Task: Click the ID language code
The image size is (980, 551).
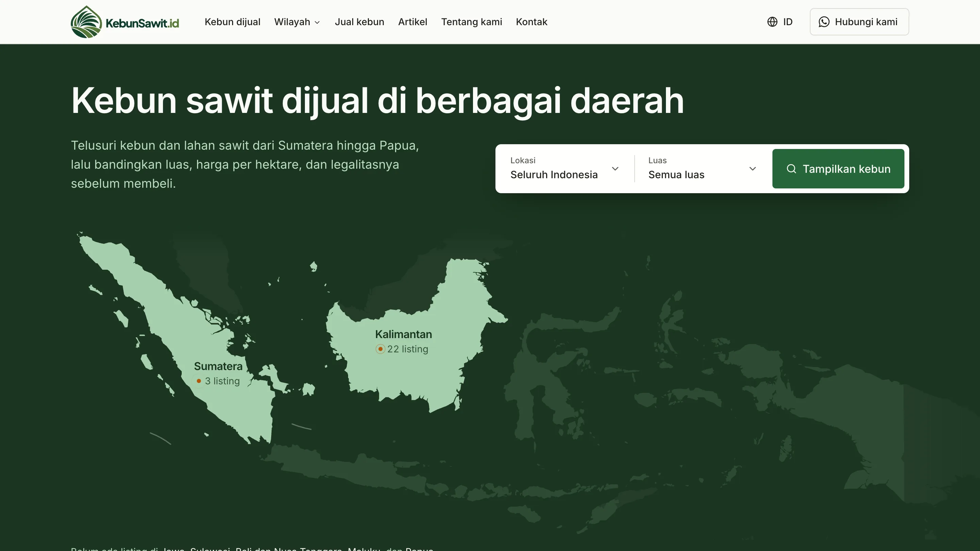Action: click(788, 22)
